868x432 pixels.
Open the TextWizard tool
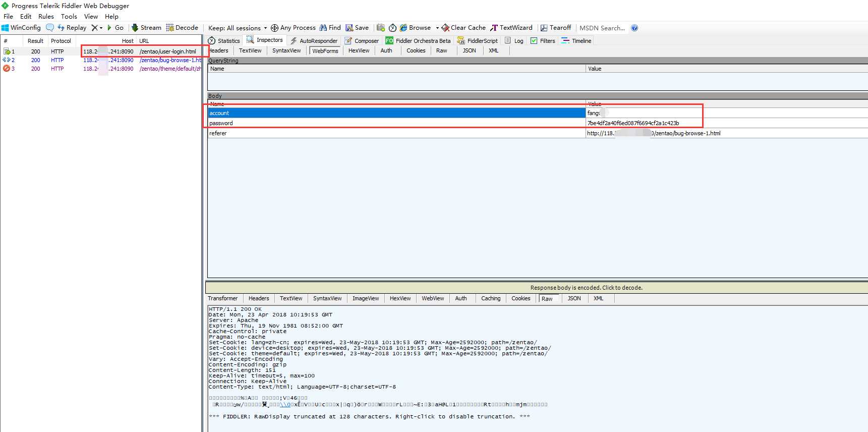(x=511, y=28)
